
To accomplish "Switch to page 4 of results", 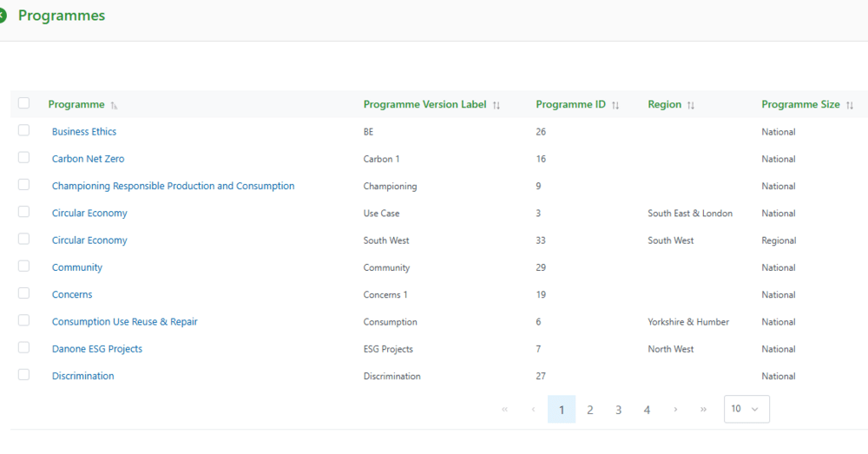I will pyautogui.click(x=647, y=410).
